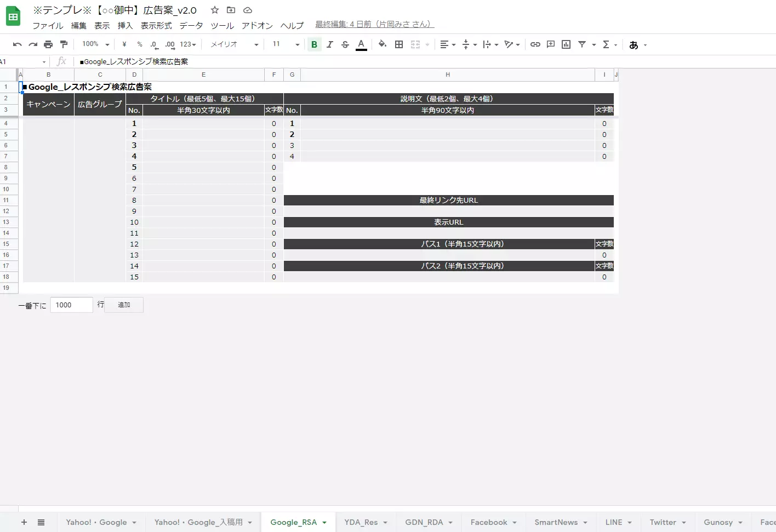Open the 編集 menu
Viewport: 776px width, 532px height.
click(x=79, y=25)
